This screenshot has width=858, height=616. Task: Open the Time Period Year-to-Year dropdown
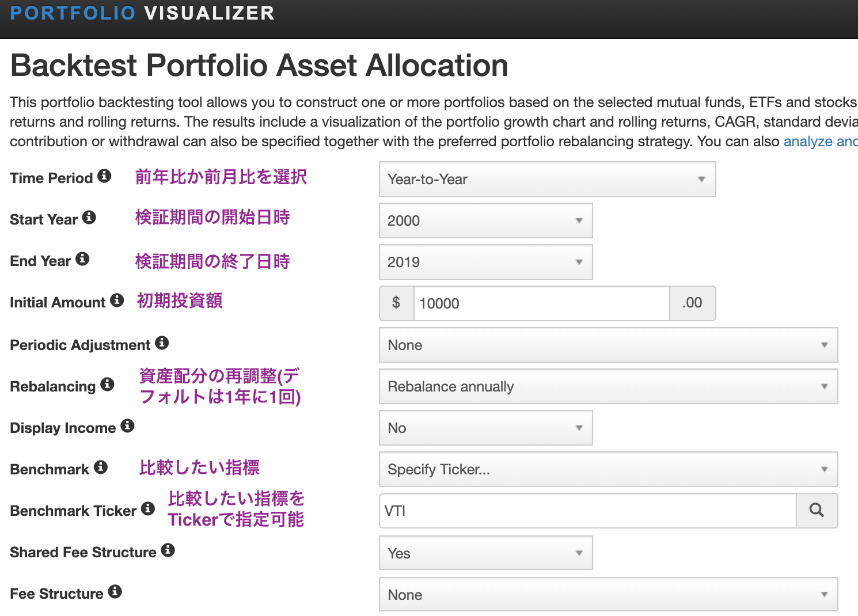point(547,179)
